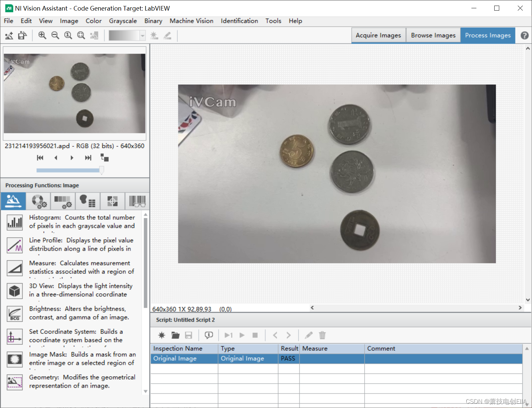This screenshot has height=408, width=532.
Task: Click the script comment/info bubble icon
Action: pyautogui.click(x=209, y=335)
